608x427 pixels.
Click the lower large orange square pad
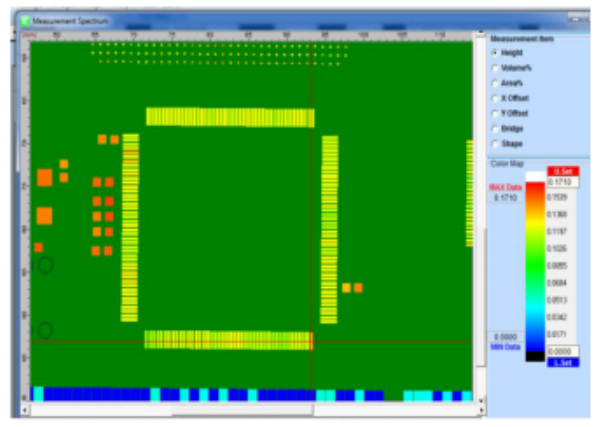coord(45,216)
